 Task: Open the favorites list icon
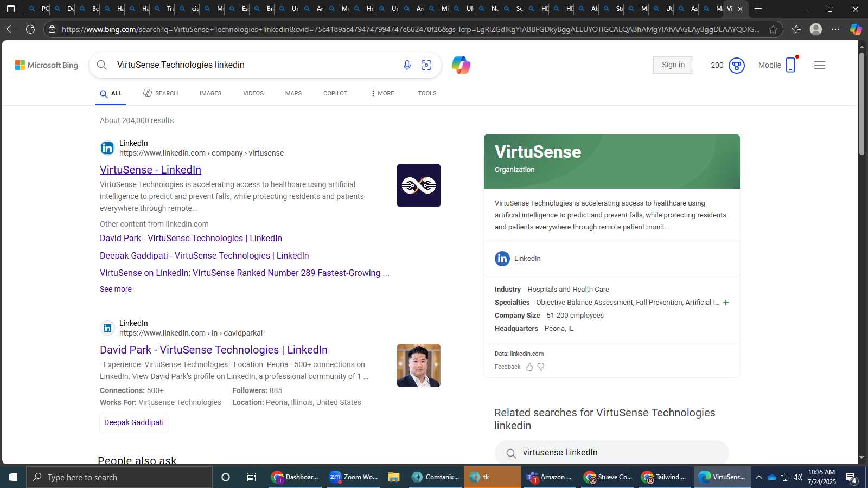tap(796, 29)
